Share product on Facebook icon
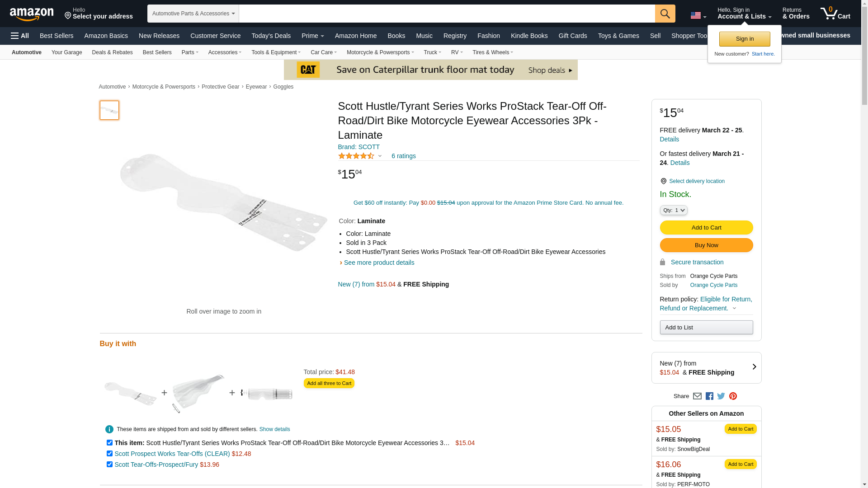This screenshot has height=488, width=868. (709, 396)
